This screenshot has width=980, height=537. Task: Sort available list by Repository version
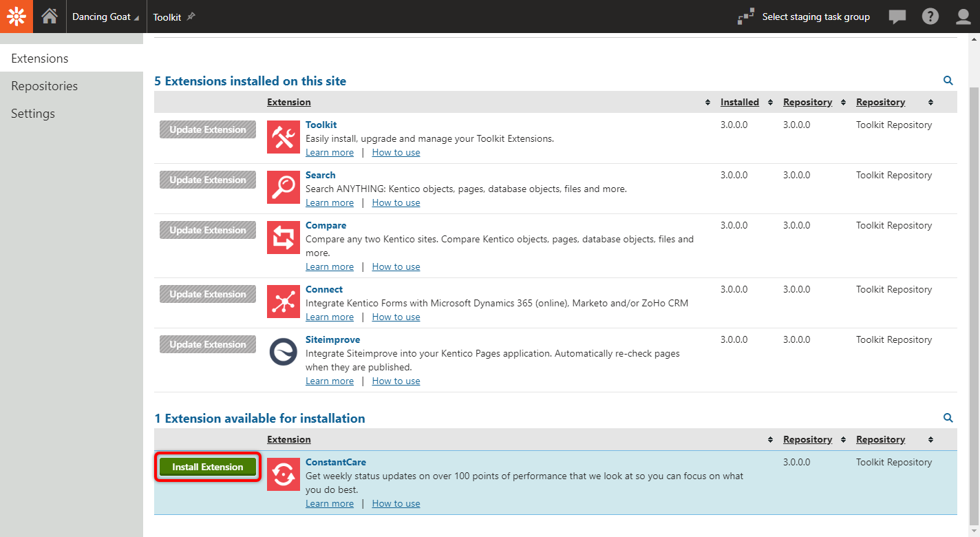click(843, 439)
